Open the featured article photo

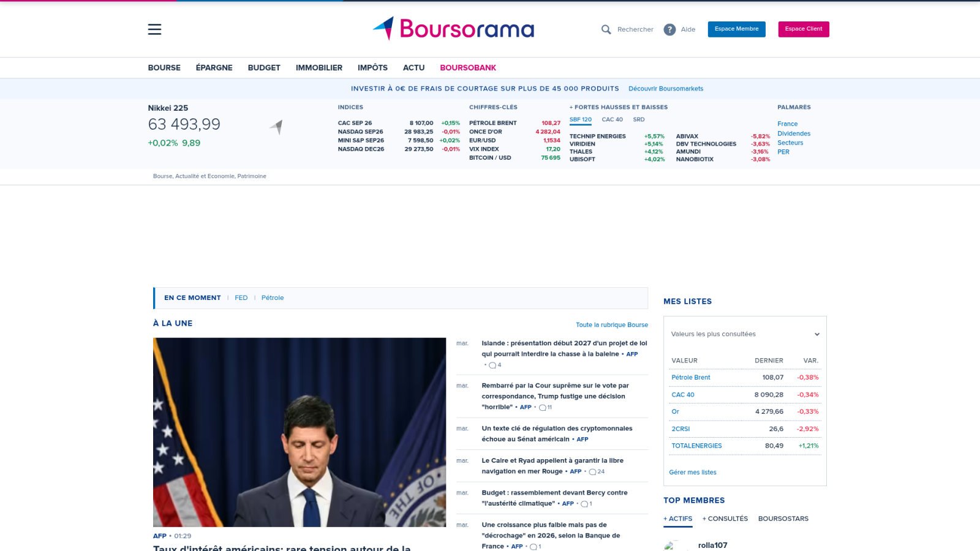300,432
